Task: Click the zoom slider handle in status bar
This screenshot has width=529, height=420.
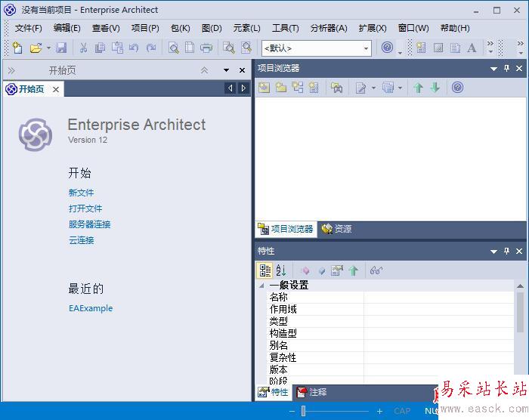Action: point(303,411)
